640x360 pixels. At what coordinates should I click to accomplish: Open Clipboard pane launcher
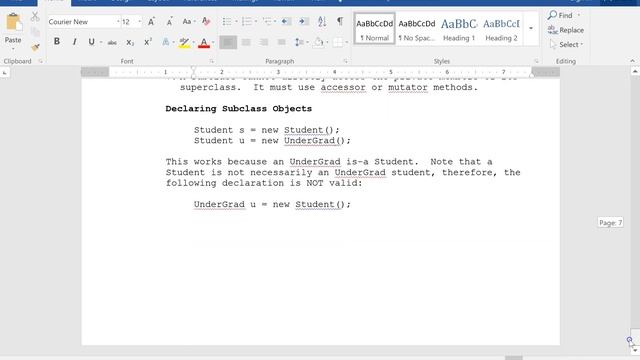(40, 61)
